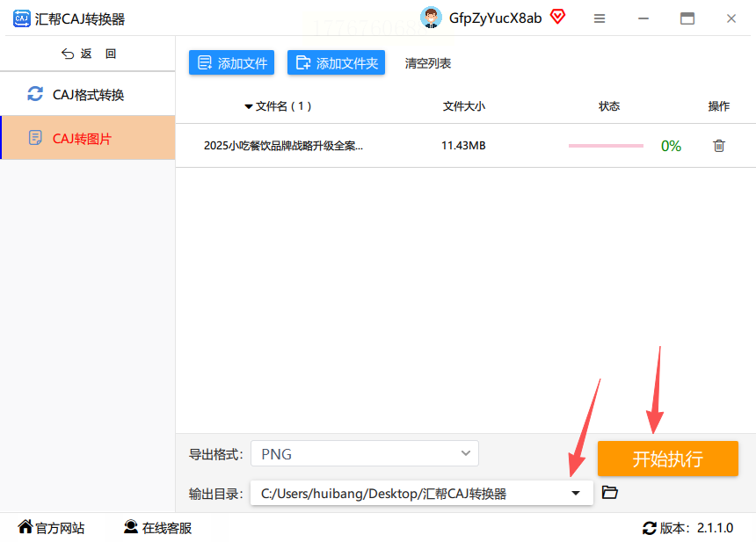The height and width of the screenshot is (542, 756).
Task: Click the user avatar picture
Action: (431, 18)
